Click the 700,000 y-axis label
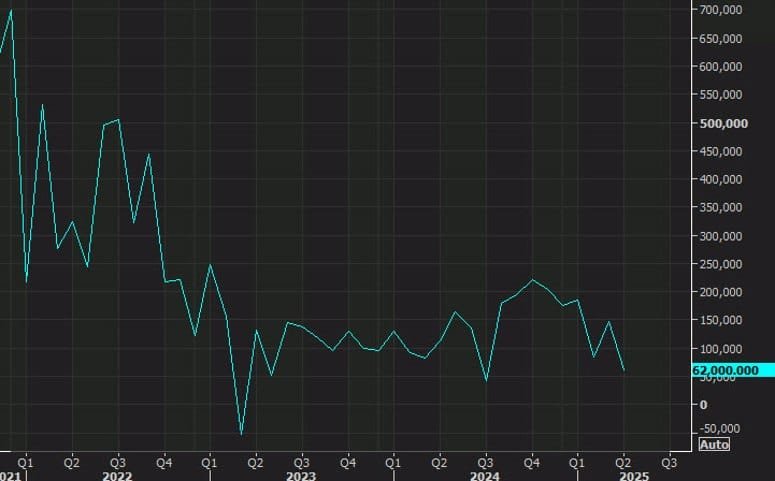The height and width of the screenshot is (481, 775). [x=720, y=10]
